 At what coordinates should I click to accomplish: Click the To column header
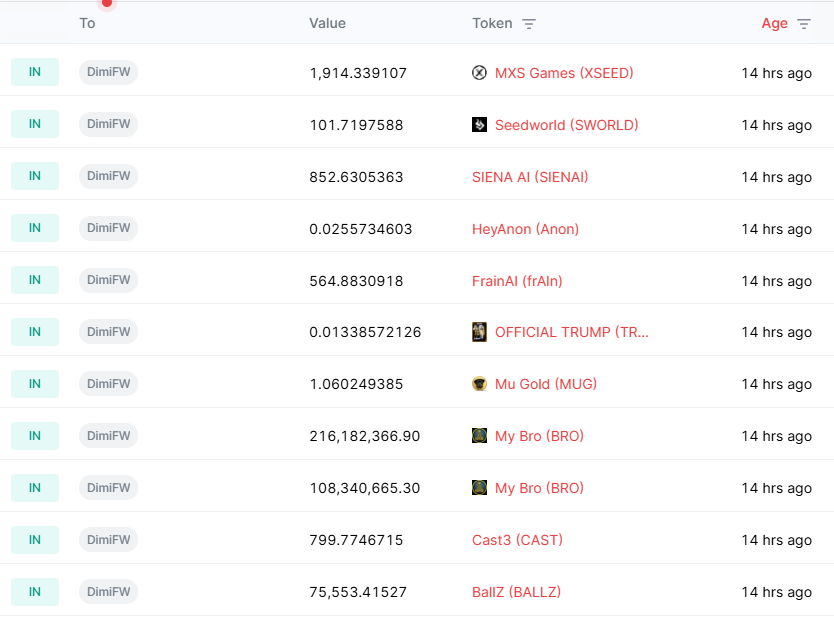click(x=87, y=23)
